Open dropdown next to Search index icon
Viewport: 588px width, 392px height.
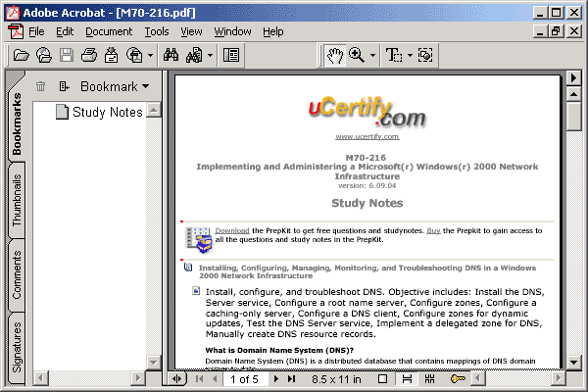pyautogui.click(x=210, y=56)
